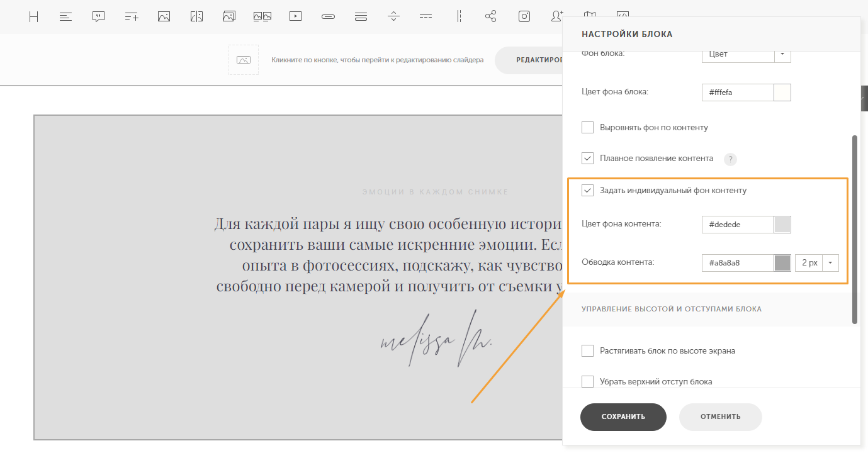Click the slider placeholder image icon
This screenshot has width=868, height=453.
click(x=244, y=60)
